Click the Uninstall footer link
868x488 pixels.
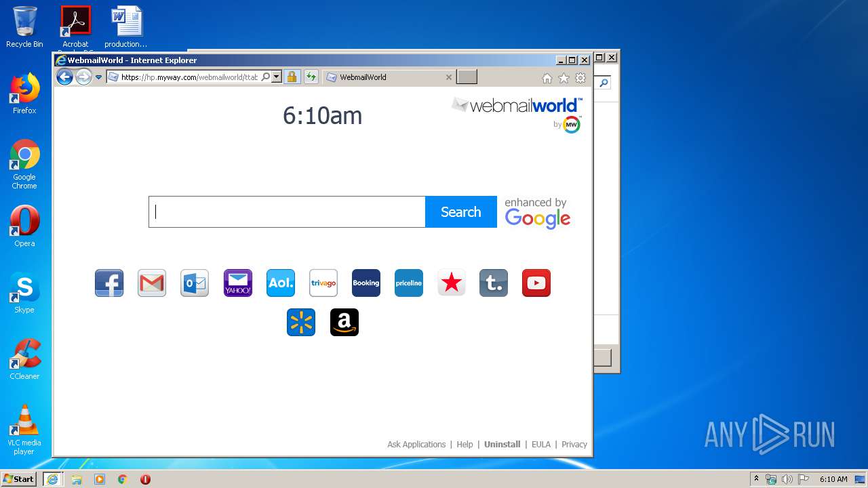(x=502, y=445)
